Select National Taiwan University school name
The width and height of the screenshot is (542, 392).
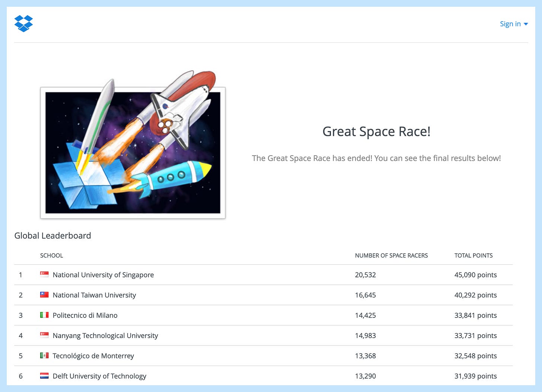(94, 295)
